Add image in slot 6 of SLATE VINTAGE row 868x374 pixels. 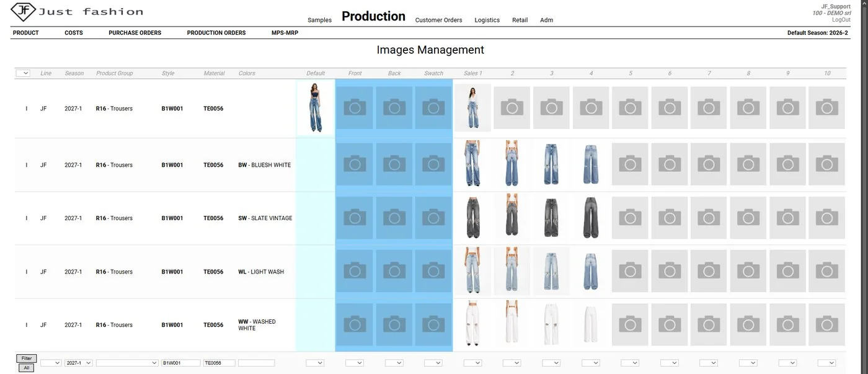coord(670,218)
